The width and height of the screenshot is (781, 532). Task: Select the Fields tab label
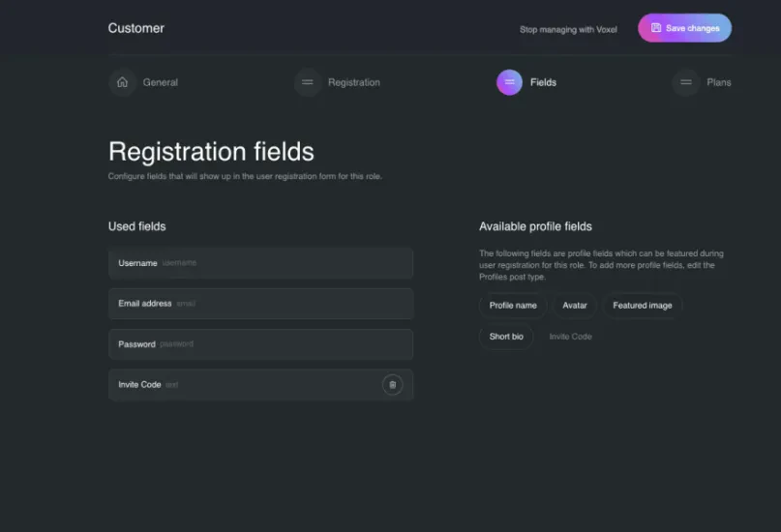point(543,82)
